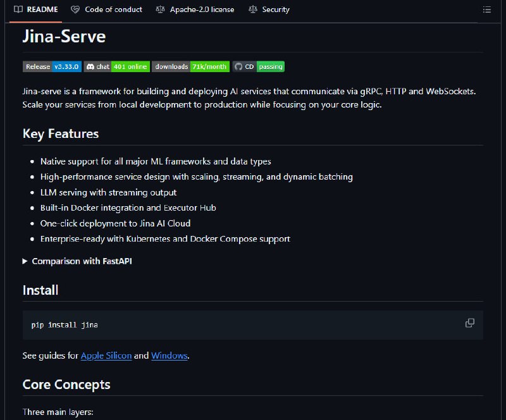The image size is (506, 420).
Task: Click the 'Three main layers:' text
Action: click(58, 412)
